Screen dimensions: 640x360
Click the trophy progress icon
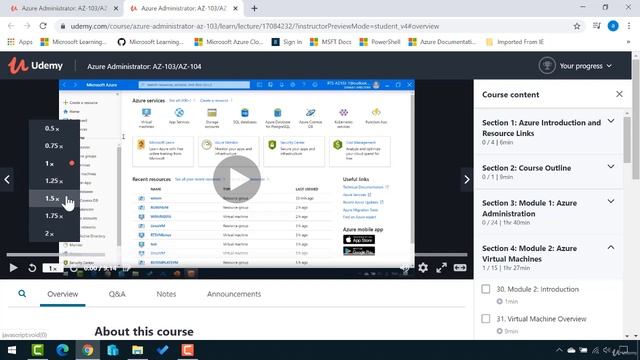[547, 66]
